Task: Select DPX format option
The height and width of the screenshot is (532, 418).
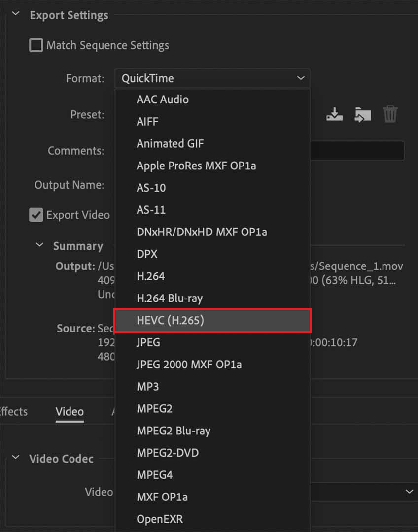Action: click(212, 254)
